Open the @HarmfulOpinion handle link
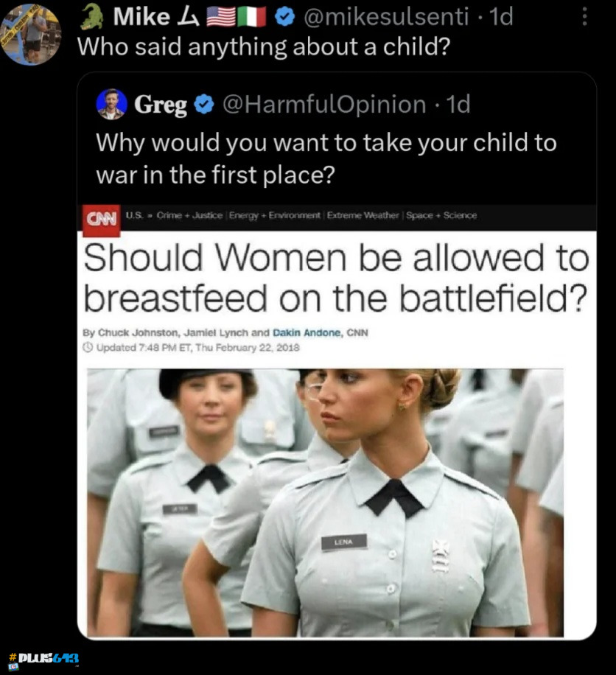Image resolution: width=616 pixels, height=675 pixels. [324, 105]
